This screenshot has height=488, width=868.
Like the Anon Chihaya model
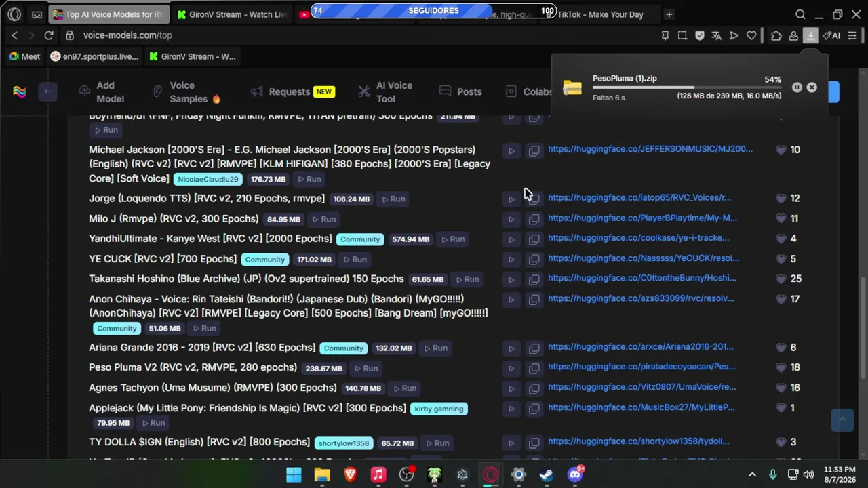pyautogui.click(x=781, y=298)
